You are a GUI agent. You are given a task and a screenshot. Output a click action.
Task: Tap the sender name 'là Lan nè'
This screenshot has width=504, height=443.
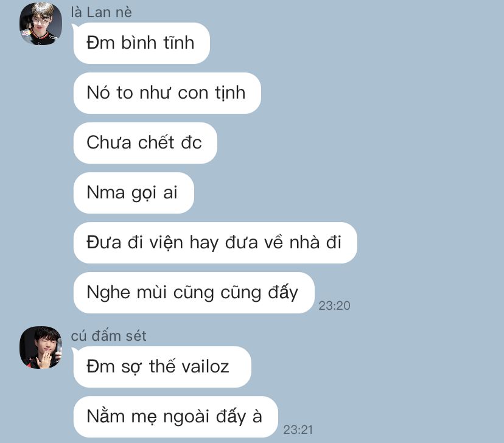pyautogui.click(x=101, y=12)
